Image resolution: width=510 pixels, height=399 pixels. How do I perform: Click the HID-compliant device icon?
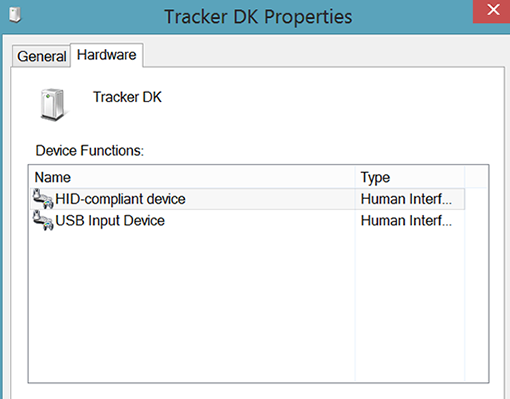click(43, 199)
